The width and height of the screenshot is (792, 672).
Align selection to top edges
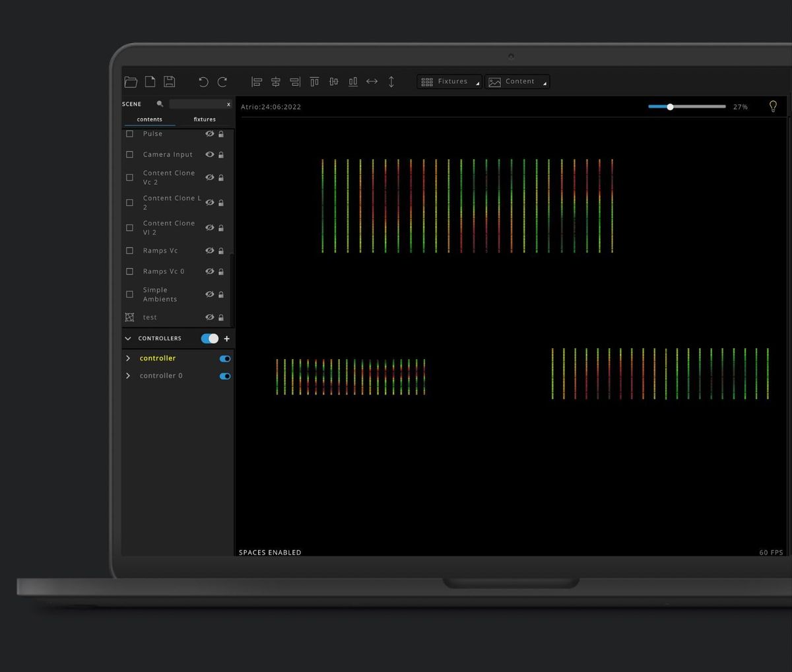(x=314, y=82)
